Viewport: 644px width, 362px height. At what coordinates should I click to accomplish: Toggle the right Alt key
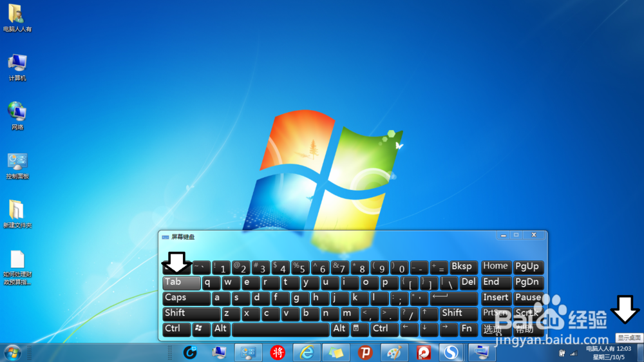340,329
